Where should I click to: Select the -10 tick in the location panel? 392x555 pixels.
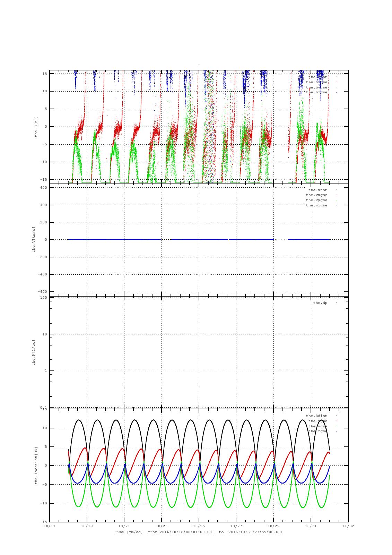point(44,503)
